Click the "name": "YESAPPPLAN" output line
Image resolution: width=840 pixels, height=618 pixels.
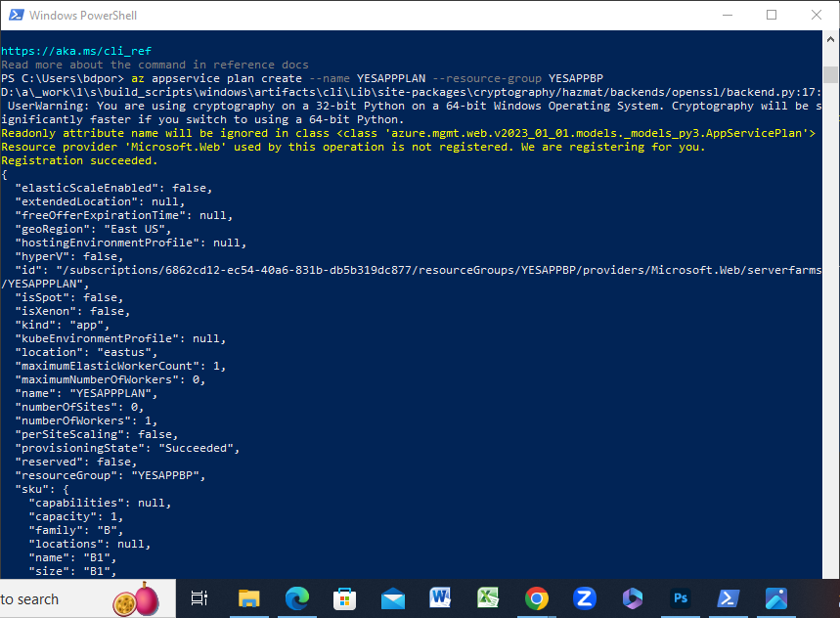tap(86, 394)
